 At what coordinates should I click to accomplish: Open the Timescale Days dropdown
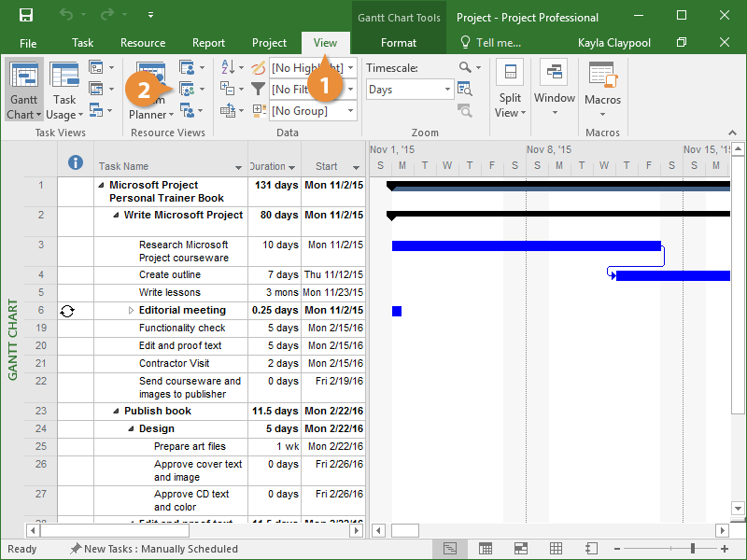click(447, 90)
